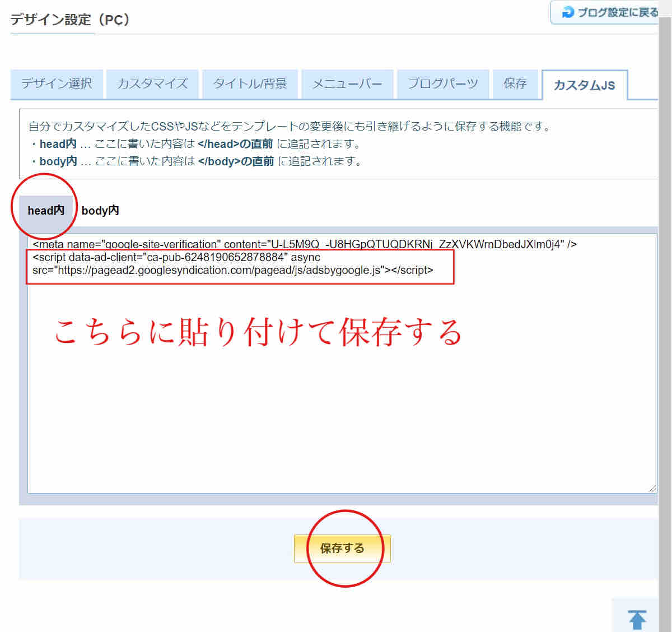Click the google-site-verification meta tag line
This screenshot has height=632, width=672.
tap(305, 244)
